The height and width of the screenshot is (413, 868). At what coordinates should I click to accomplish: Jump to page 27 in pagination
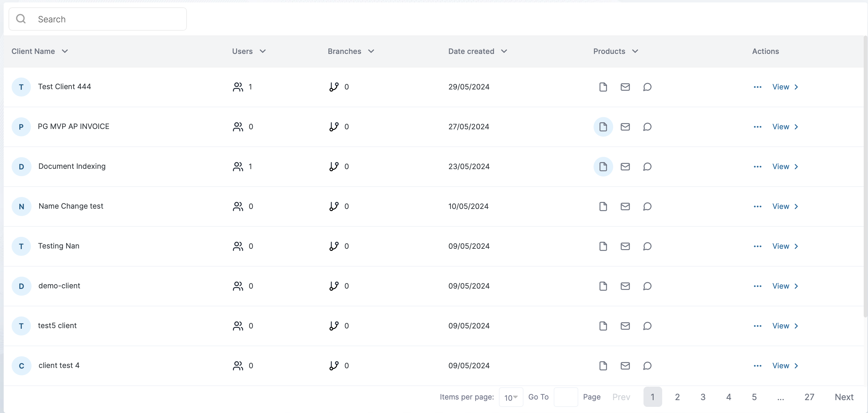809,397
